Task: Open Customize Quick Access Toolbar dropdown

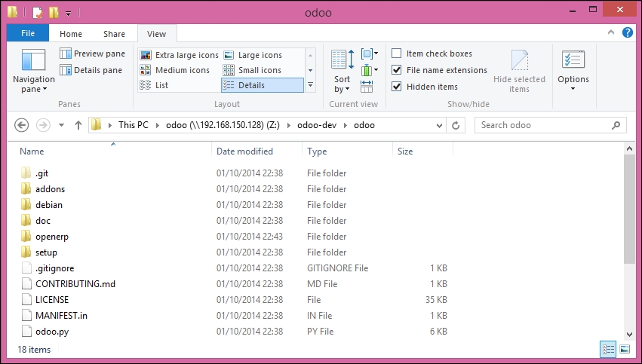Action: (x=69, y=14)
